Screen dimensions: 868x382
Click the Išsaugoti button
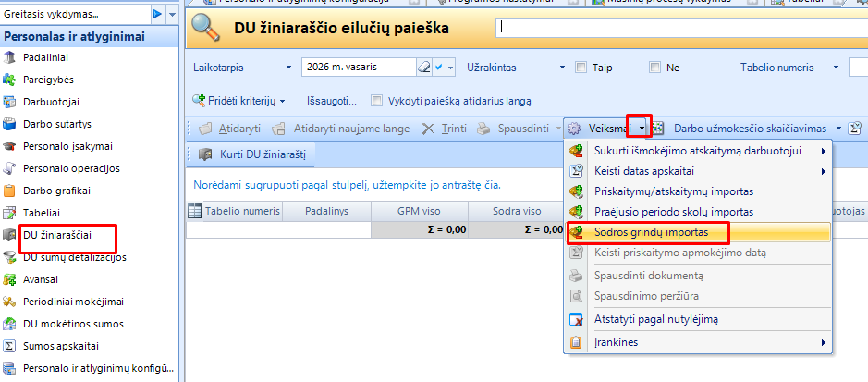click(330, 101)
